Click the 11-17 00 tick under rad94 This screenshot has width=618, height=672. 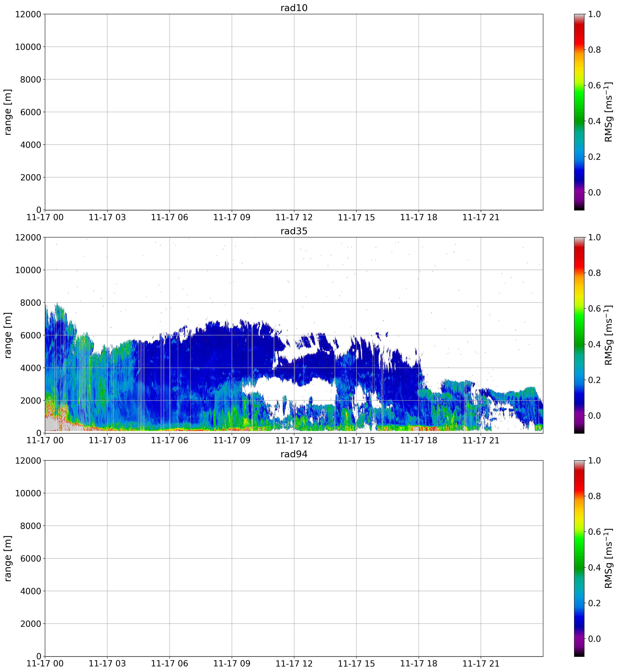point(45,663)
